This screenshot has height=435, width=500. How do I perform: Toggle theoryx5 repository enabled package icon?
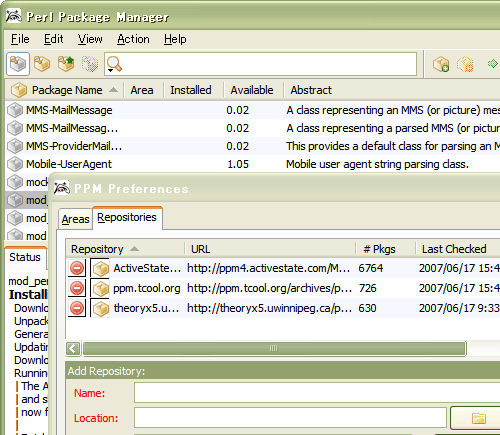[100, 308]
